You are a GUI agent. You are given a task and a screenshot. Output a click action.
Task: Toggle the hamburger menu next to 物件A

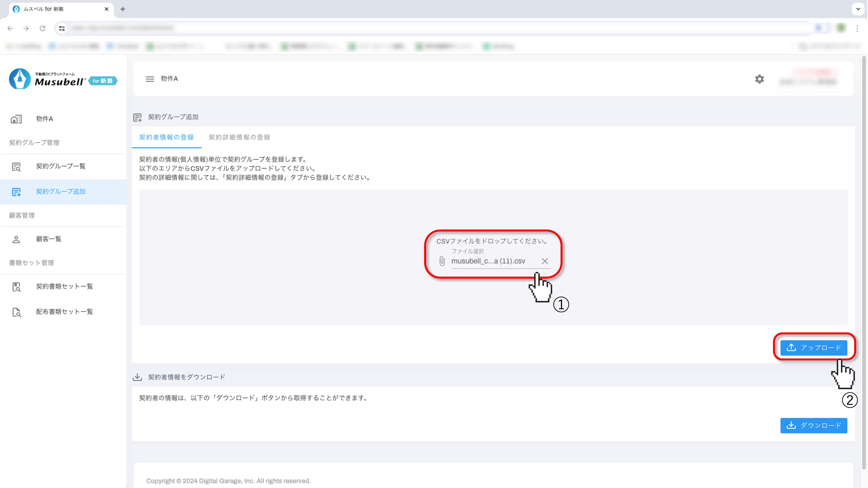coord(150,79)
